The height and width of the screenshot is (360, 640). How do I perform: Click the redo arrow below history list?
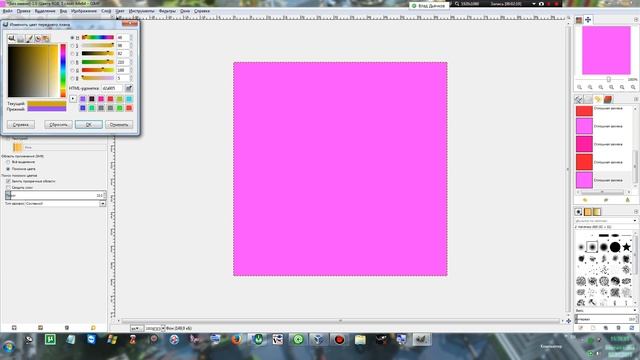pos(606,200)
